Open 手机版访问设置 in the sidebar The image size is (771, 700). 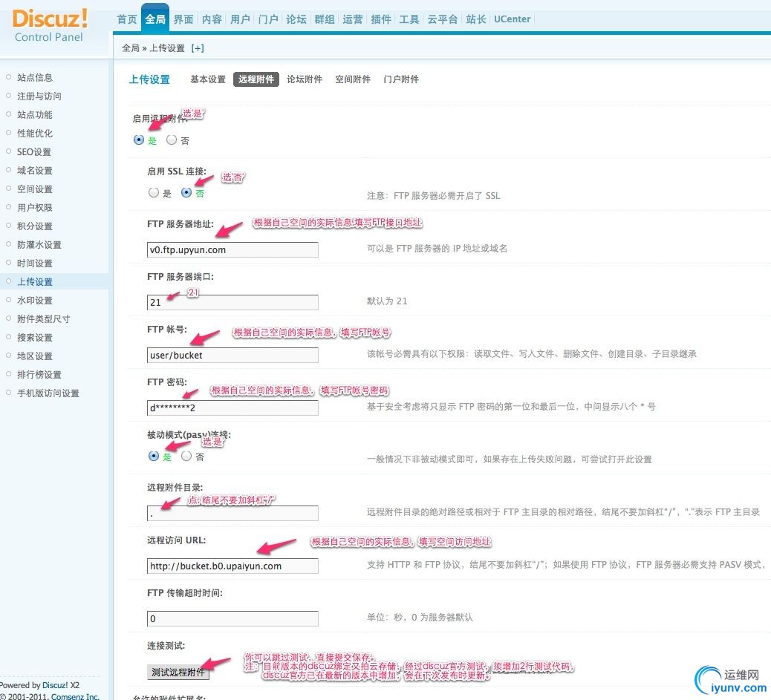pyautogui.click(x=48, y=393)
